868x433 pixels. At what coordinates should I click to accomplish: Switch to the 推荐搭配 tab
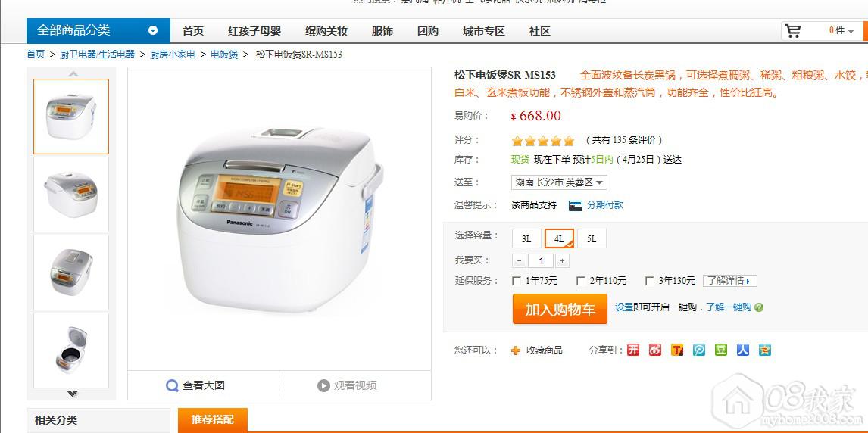[x=213, y=419]
